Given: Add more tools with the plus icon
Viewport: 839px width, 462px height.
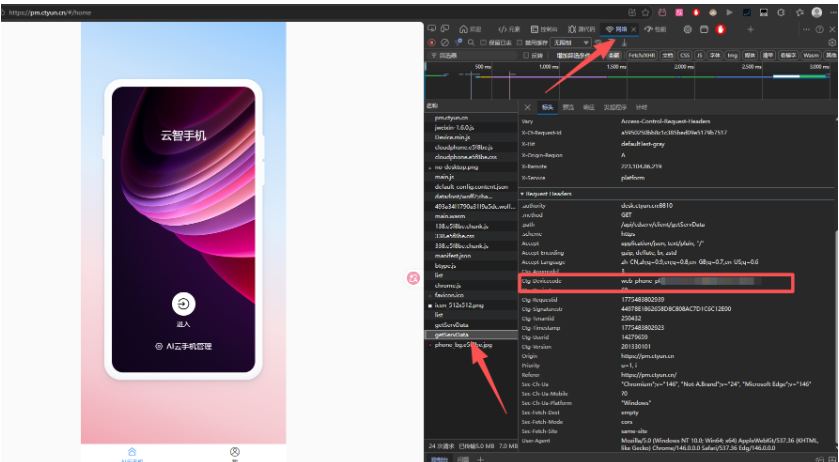Looking at the screenshot, I should pyautogui.click(x=750, y=29).
